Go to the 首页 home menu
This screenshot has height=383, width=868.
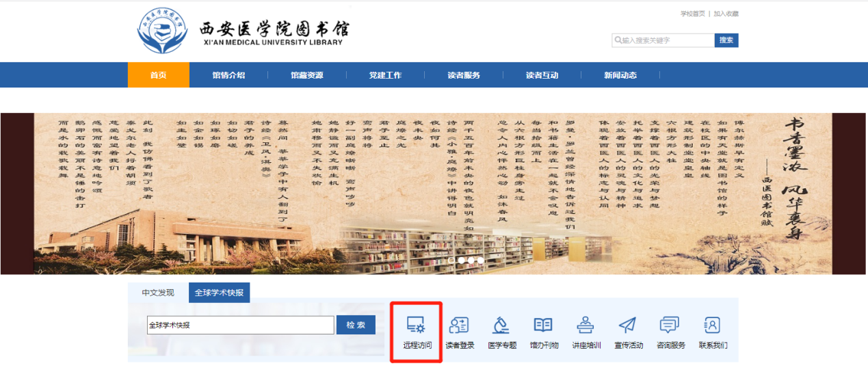[159, 75]
